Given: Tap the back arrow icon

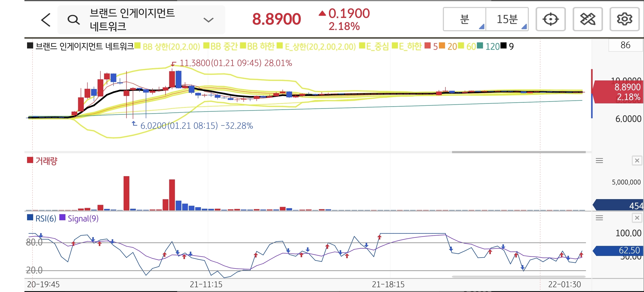Looking at the screenshot, I should click(x=46, y=20).
